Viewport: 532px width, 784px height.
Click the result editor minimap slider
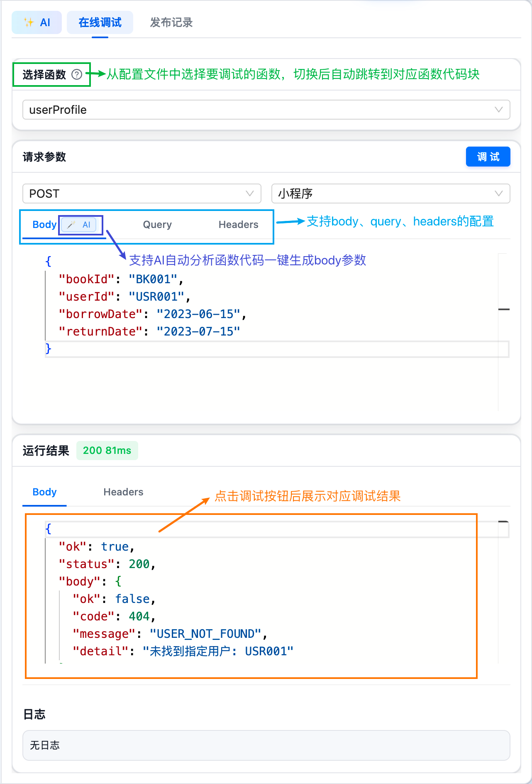pyautogui.click(x=503, y=522)
